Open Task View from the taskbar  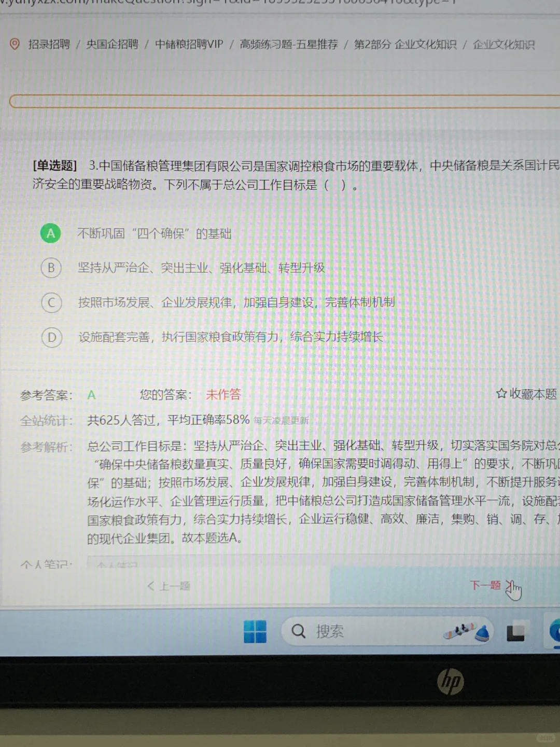(517, 631)
